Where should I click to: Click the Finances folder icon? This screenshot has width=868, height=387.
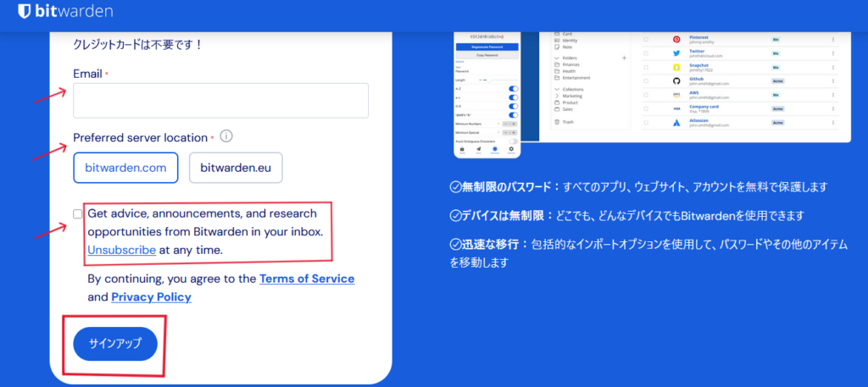(x=557, y=64)
